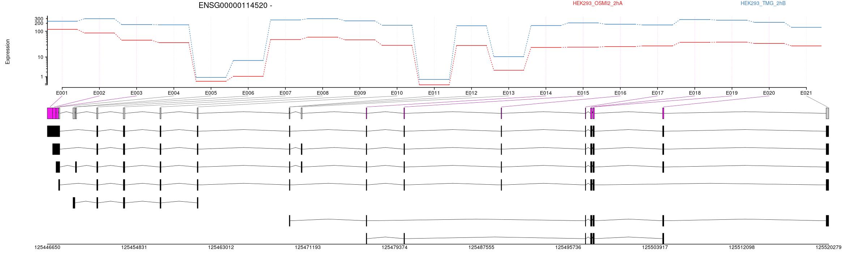This screenshot has height=253, width=868.
Task: Click exon label E008
Action: coord(323,93)
